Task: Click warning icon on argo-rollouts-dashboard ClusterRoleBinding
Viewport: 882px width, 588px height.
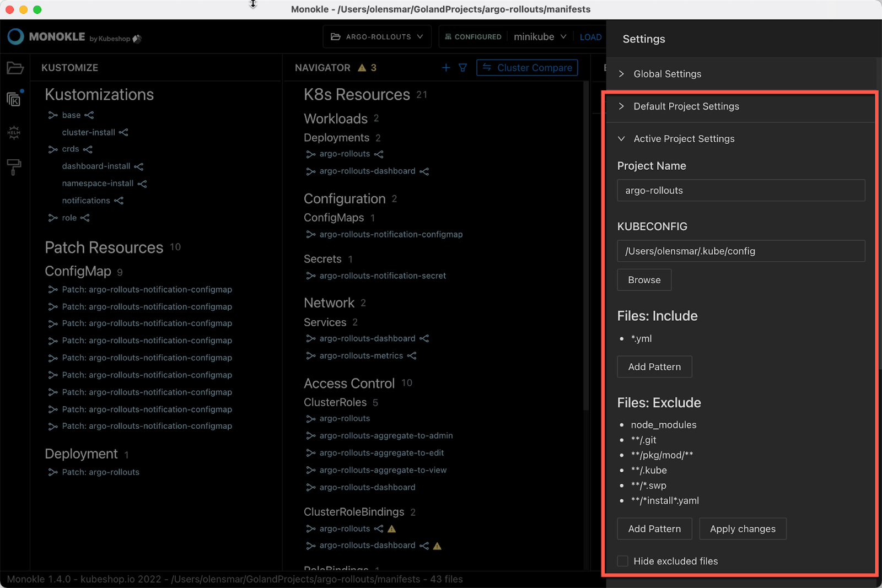Action: coord(437,546)
